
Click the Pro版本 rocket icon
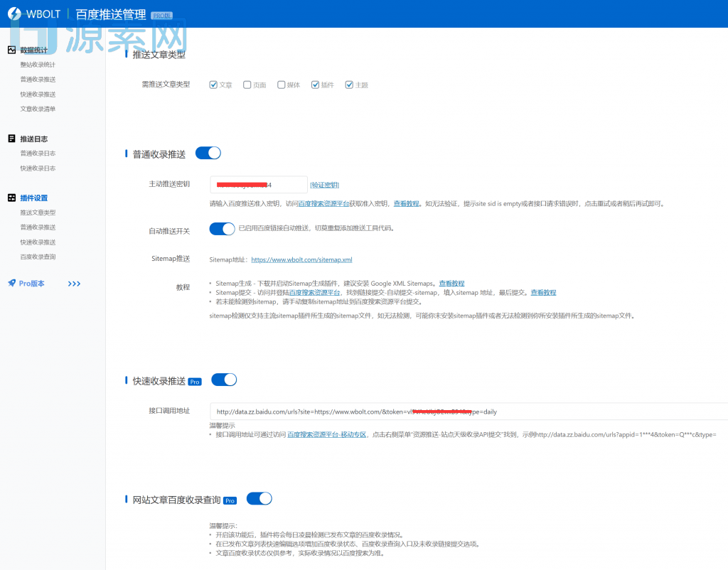[x=11, y=283]
